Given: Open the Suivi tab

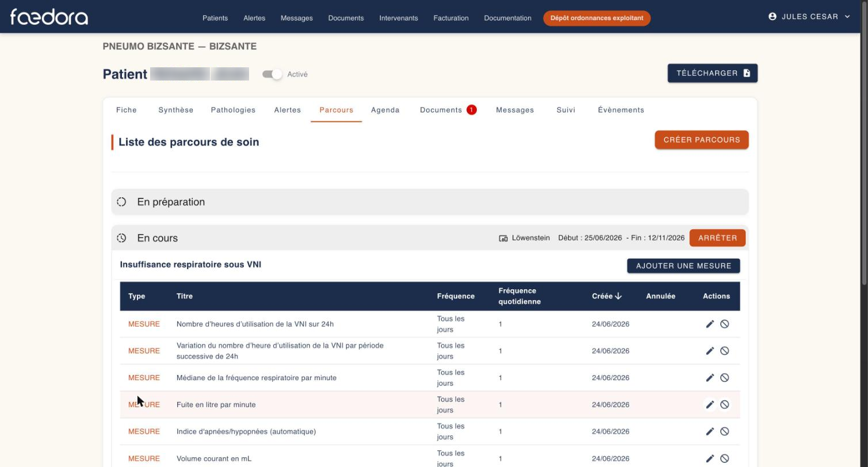Looking at the screenshot, I should pyautogui.click(x=566, y=110).
